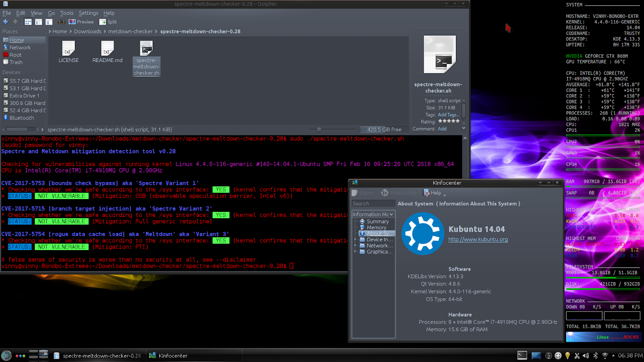The image size is (644, 362).
Task: Switch to spectre-meltdown-checker taskbar entry
Action: 98,356
